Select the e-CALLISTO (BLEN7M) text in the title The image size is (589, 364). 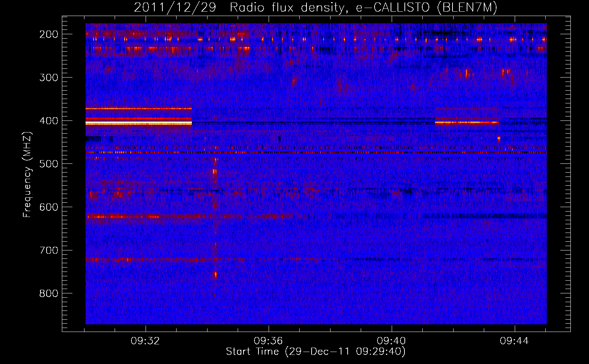tap(426, 8)
